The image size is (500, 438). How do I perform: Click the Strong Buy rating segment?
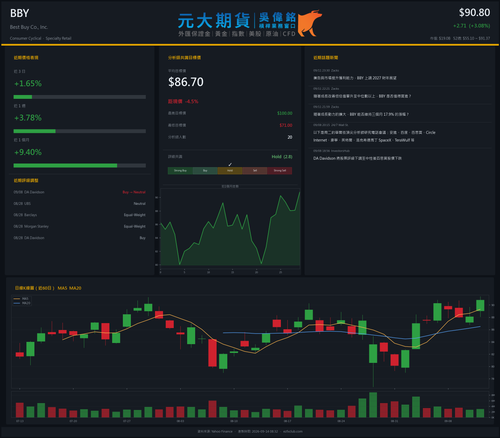(x=180, y=171)
